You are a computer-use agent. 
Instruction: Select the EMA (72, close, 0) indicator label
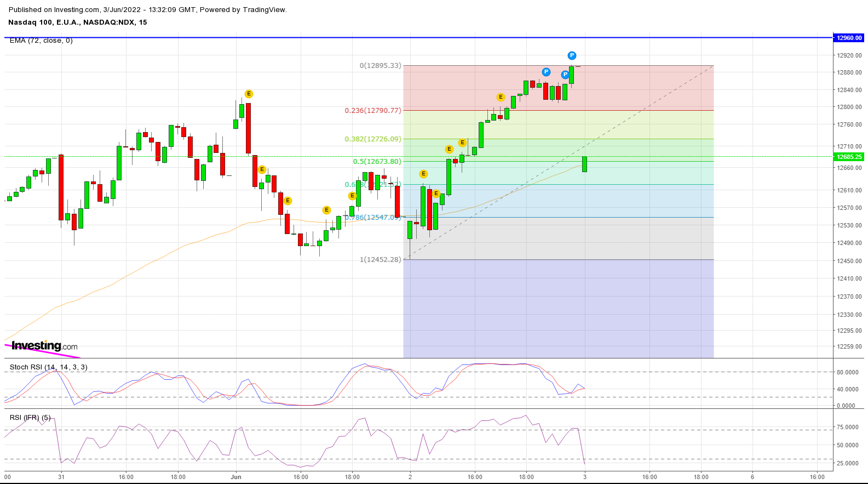tap(41, 41)
